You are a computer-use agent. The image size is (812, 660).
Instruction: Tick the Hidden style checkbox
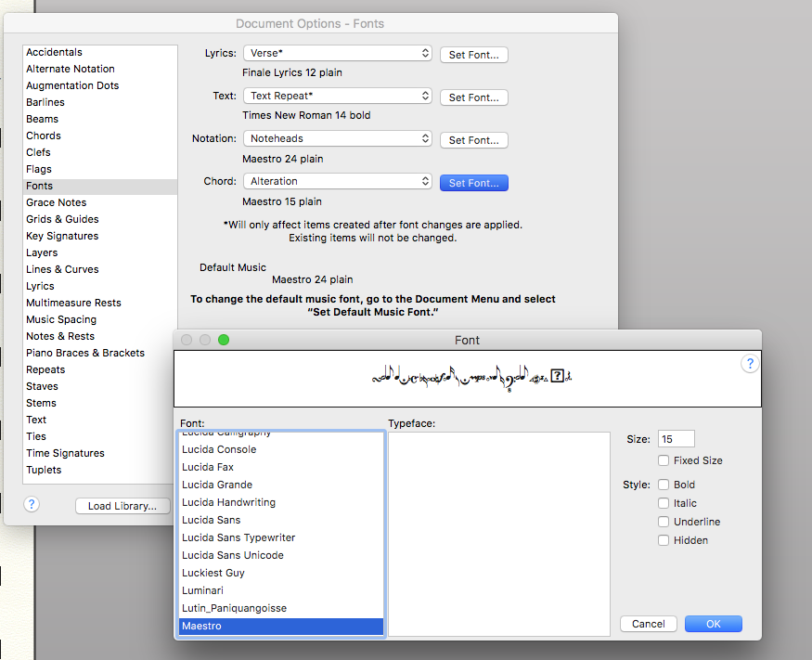point(664,540)
